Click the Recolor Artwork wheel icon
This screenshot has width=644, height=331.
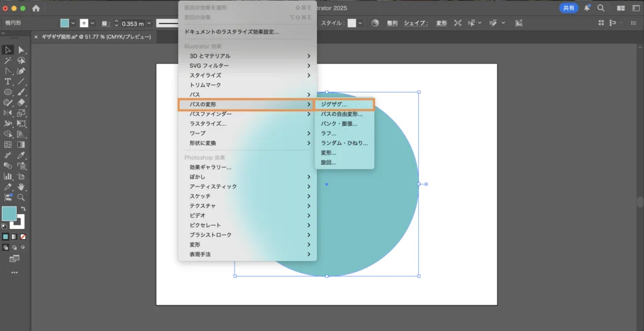click(375, 23)
